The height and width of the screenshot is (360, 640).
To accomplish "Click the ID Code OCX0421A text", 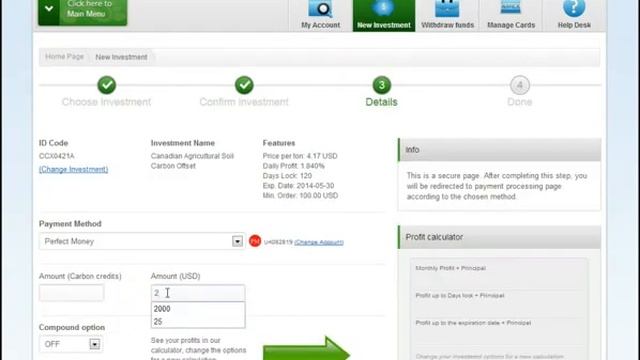I will pos(57,156).
